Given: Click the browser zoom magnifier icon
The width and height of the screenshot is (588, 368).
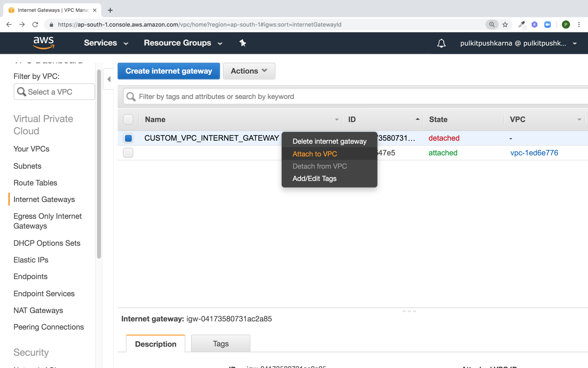Looking at the screenshot, I should [x=492, y=25].
